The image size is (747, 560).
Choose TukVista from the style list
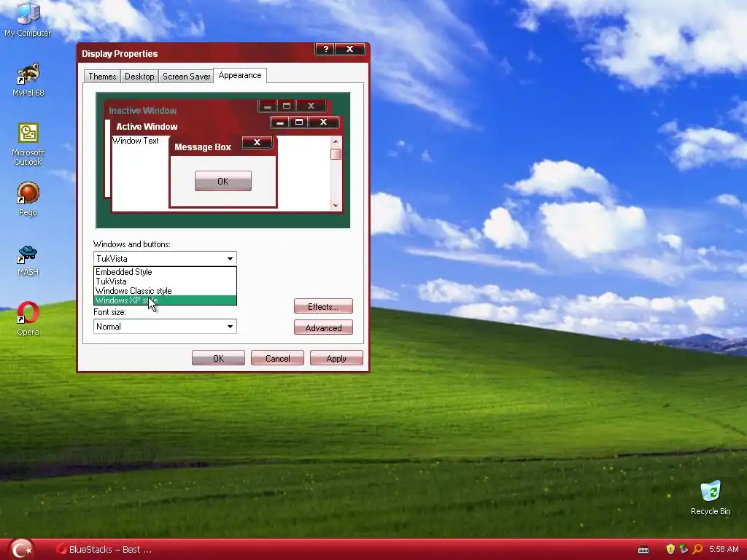pyautogui.click(x=165, y=281)
